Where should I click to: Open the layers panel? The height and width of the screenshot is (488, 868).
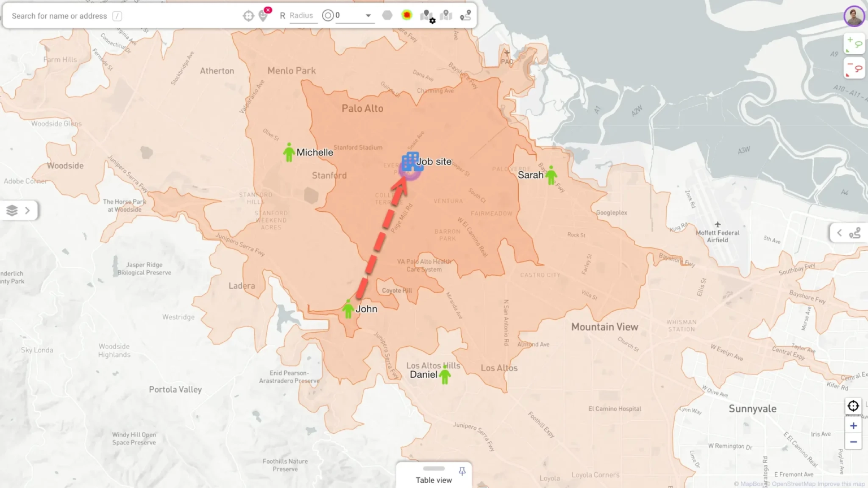[x=12, y=210]
